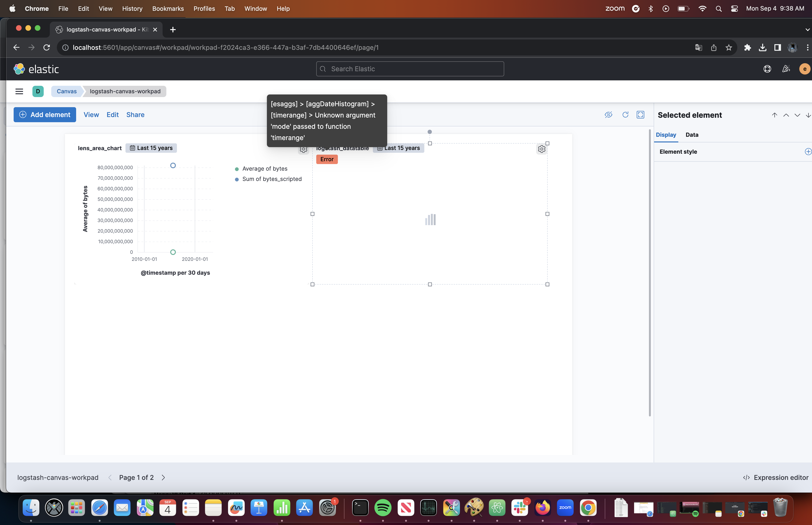Click the Add element button

[45, 114]
